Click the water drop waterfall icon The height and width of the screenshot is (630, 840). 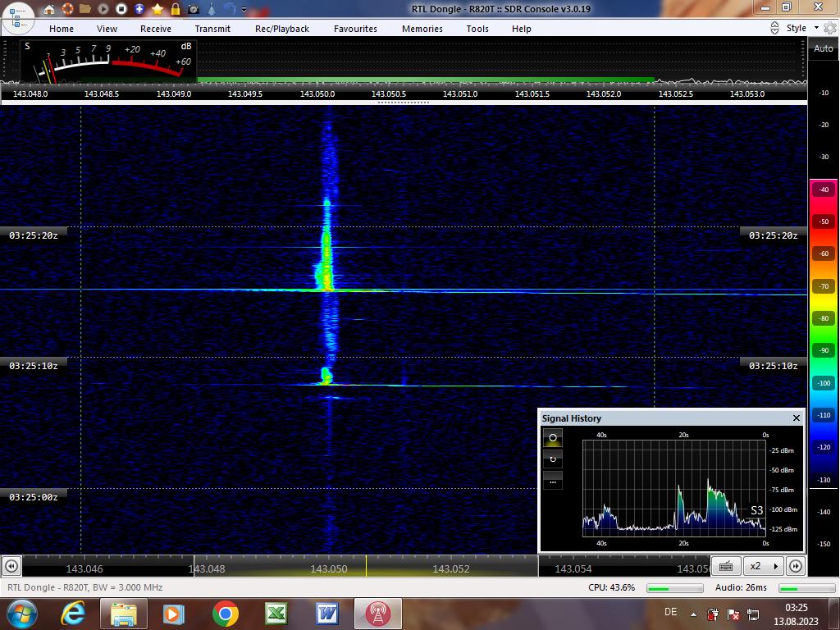[x=212, y=8]
